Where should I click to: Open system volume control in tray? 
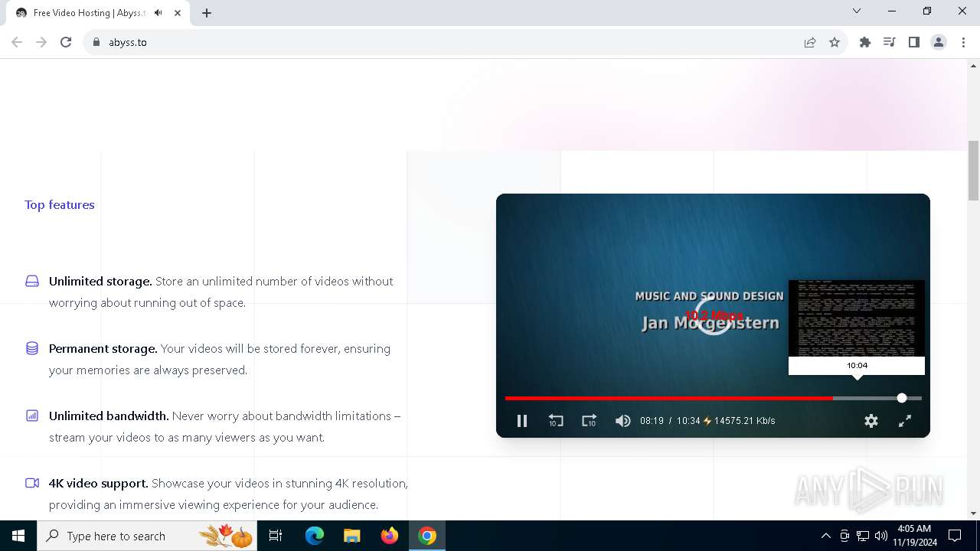click(x=881, y=536)
